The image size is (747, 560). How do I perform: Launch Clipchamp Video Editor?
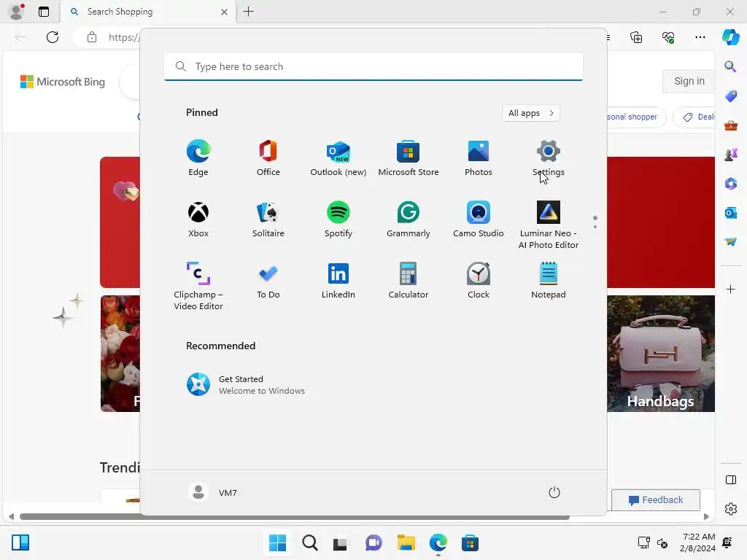point(198,286)
